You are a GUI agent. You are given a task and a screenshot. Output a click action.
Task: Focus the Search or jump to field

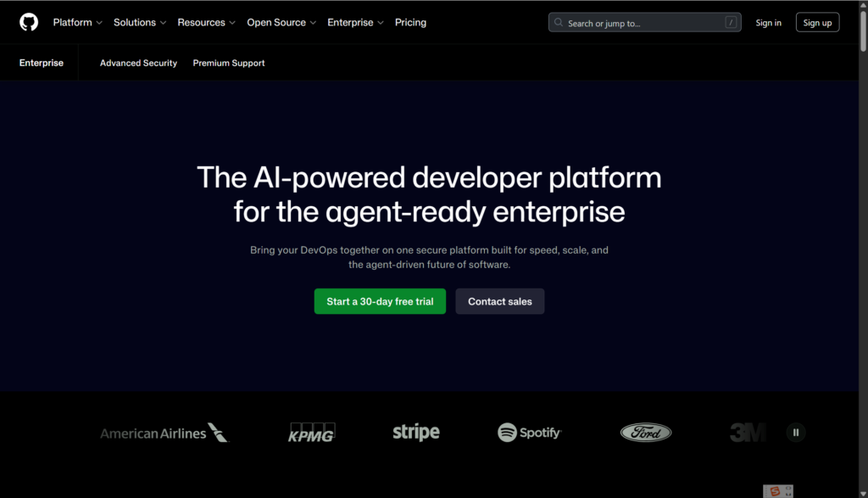click(644, 23)
